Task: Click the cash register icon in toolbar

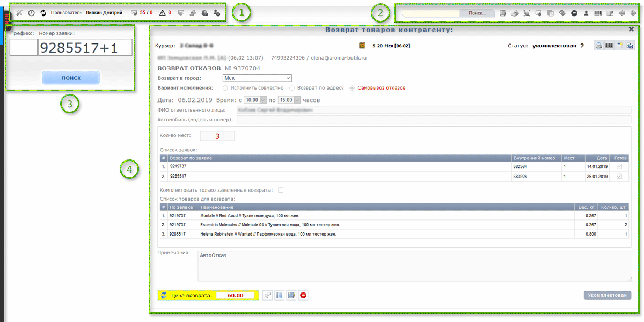Action: [x=515, y=12]
